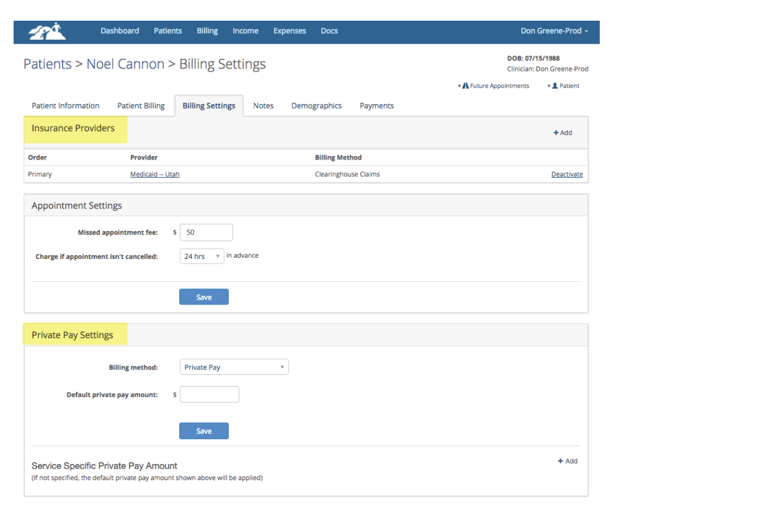Image resolution: width=776 pixels, height=532 pixels.
Task: Deactivate the Medicaid Utah provider
Action: (x=567, y=174)
